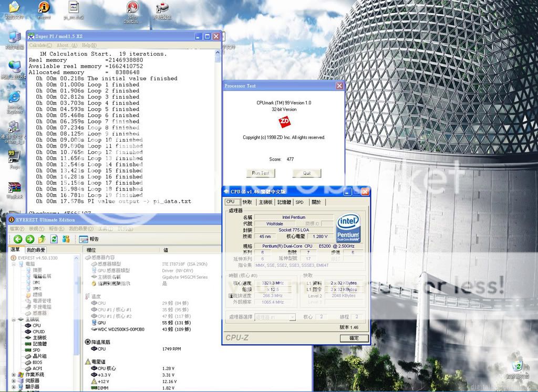
Task: Click 確定 button in CPU-Z
Action: click(x=354, y=338)
